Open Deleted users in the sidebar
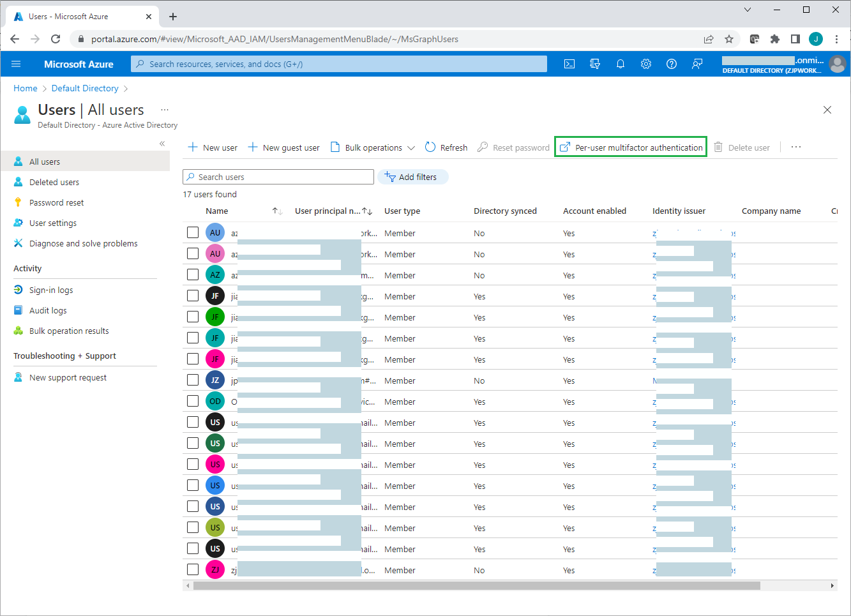The height and width of the screenshot is (616, 851). pos(54,182)
